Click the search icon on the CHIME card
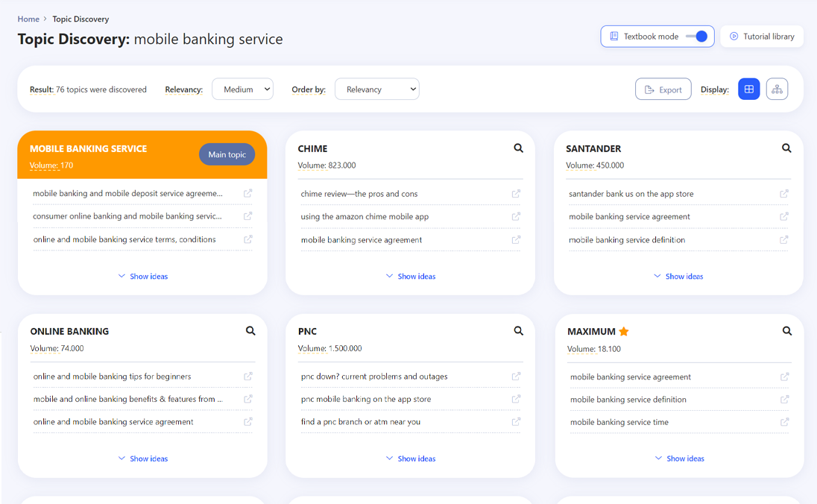Image resolution: width=817 pixels, height=504 pixels. point(518,148)
